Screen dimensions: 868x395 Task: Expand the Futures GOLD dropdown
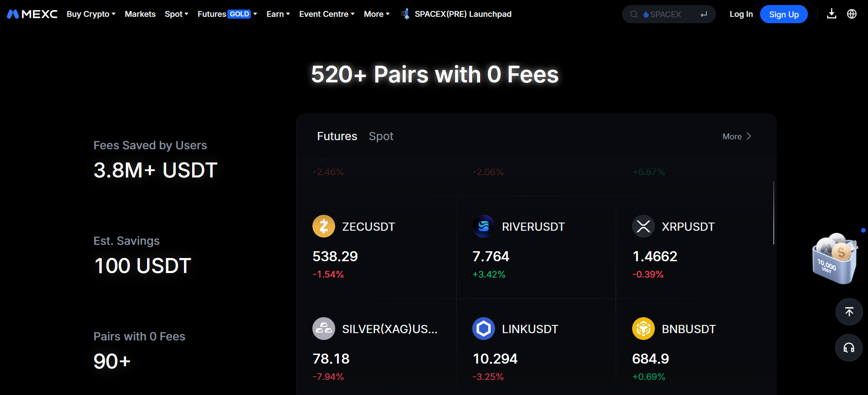point(227,14)
